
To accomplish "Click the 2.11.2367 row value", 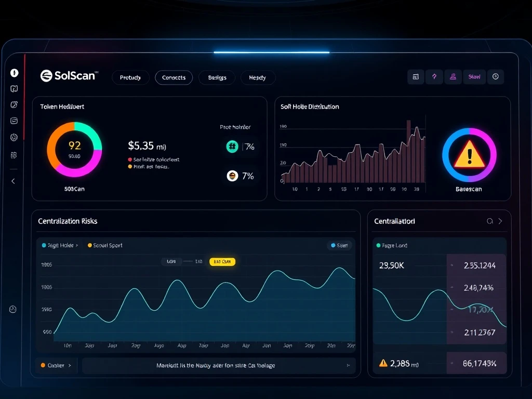I will pyautogui.click(x=480, y=332).
